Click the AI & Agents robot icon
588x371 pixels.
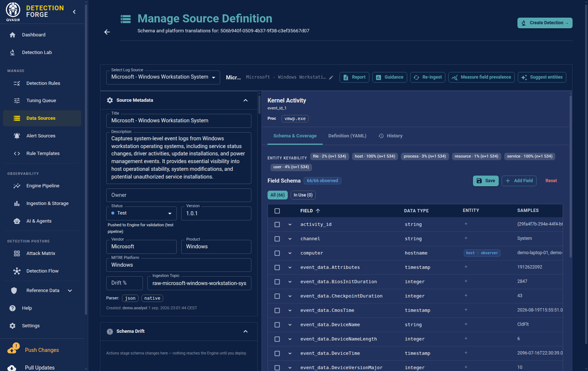pos(17,221)
